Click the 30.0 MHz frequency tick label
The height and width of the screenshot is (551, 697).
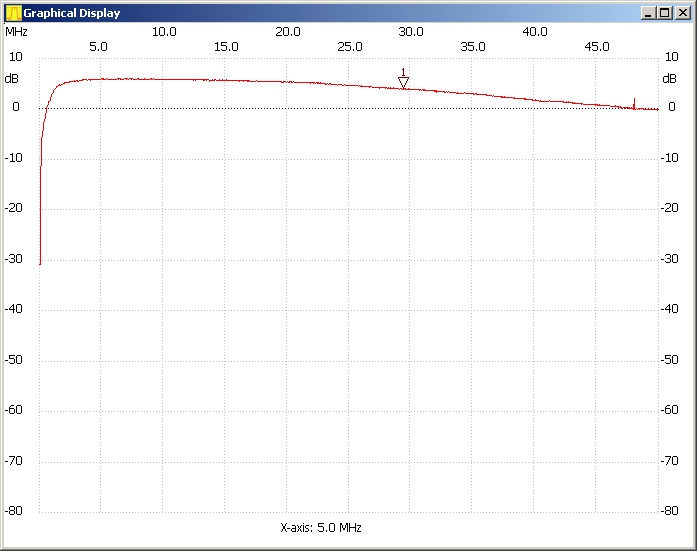click(x=411, y=31)
